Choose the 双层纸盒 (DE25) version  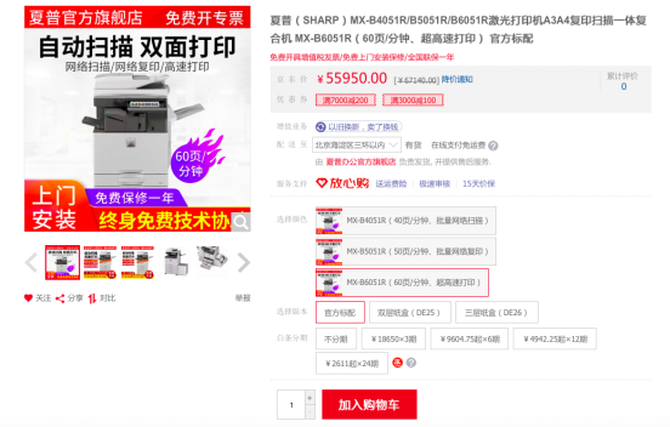pos(409,312)
